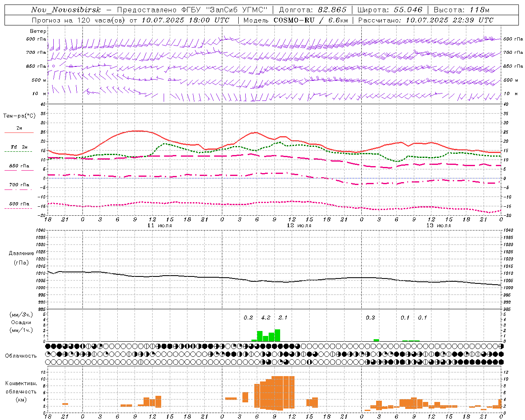The image size is (525, 420).
Task: Click the 0.2 precipitation total value
Action: click(248, 318)
